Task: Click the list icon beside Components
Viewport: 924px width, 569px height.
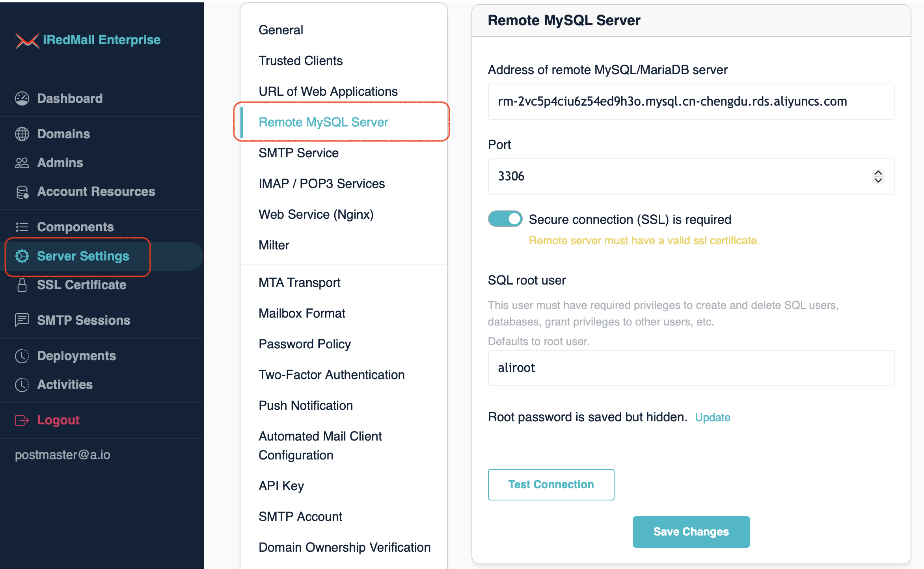Action: tap(22, 227)
